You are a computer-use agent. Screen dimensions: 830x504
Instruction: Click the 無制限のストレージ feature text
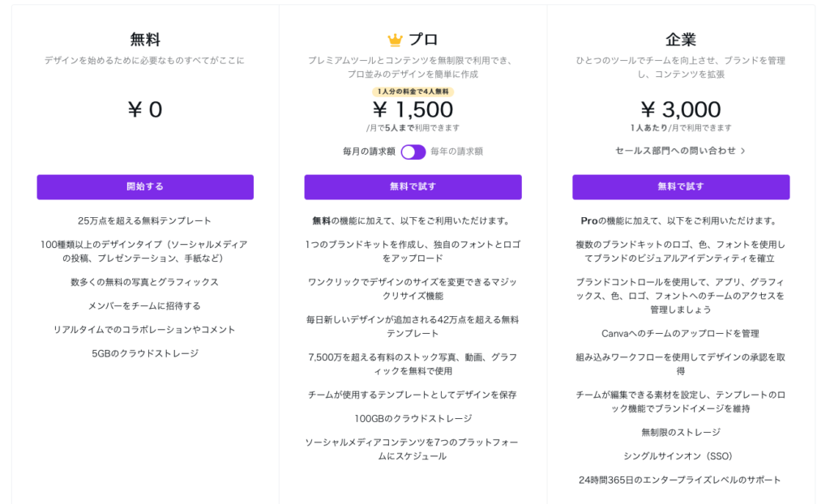click(x=681, y=433)
